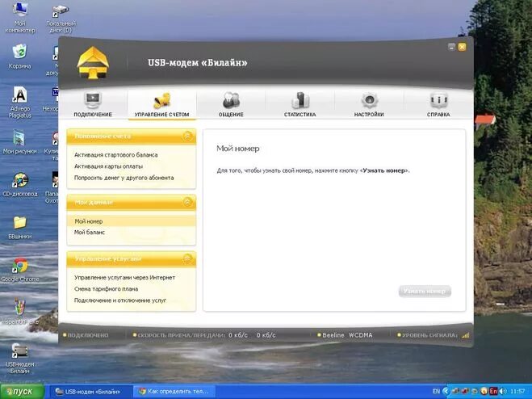Open Локальный диск (D) desktop icon
This screenshot has height=399, width=532.
pyautogui.click(x=61, y=19)
